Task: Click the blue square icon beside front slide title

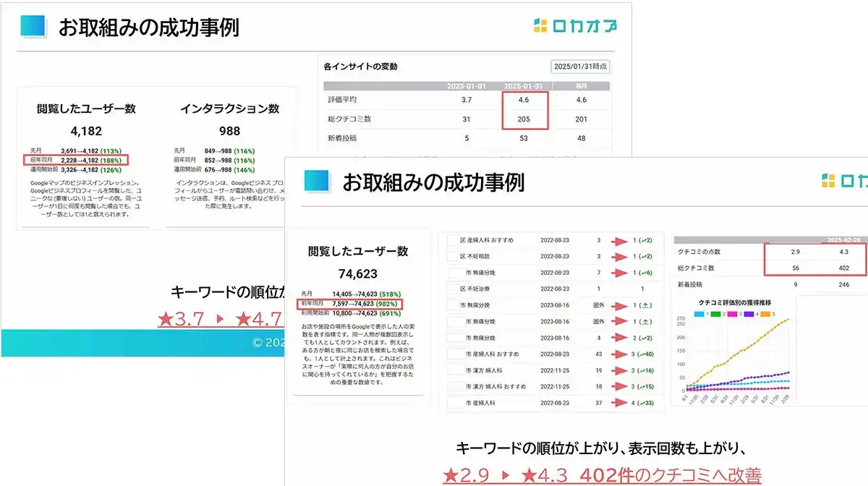Action: (x=317, y=181)
